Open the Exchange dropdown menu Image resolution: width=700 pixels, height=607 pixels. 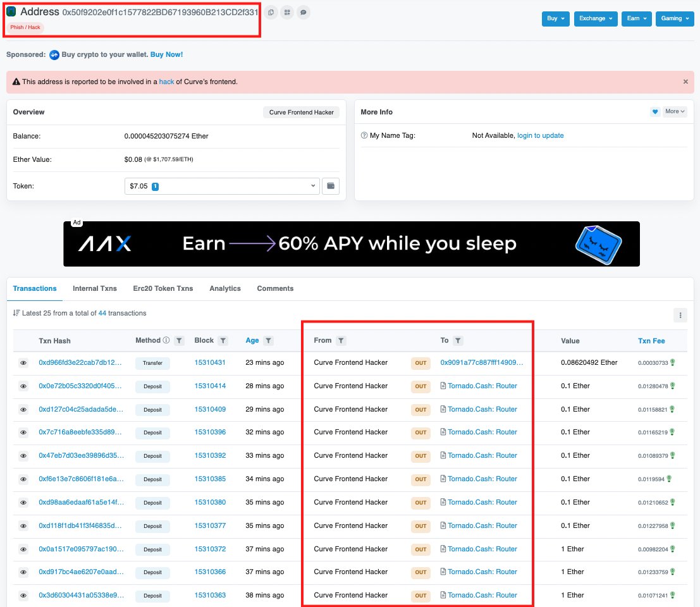click(596, 19)
